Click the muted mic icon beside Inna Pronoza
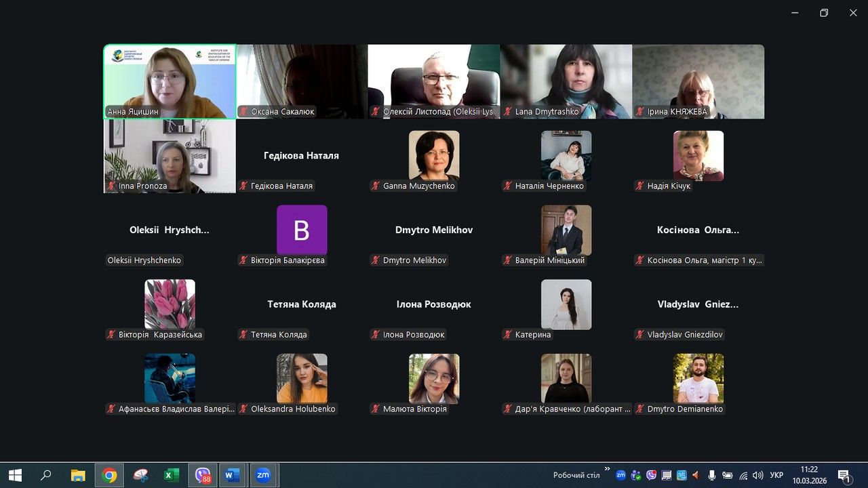Screen dimensions: 868x488 pos(112,186)
